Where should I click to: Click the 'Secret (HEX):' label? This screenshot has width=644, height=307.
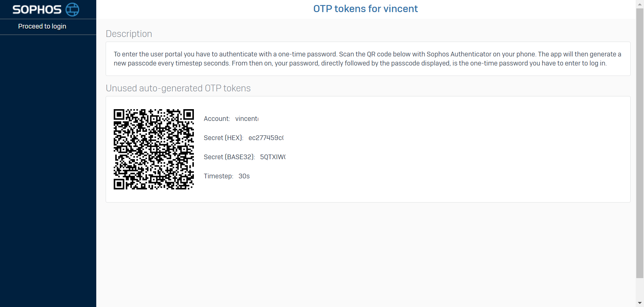(x=223, y=138)
